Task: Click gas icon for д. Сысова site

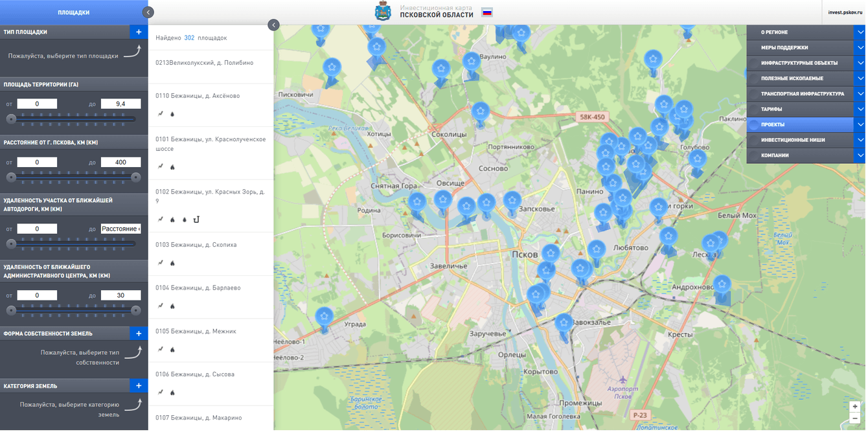Action: (172, 392)
